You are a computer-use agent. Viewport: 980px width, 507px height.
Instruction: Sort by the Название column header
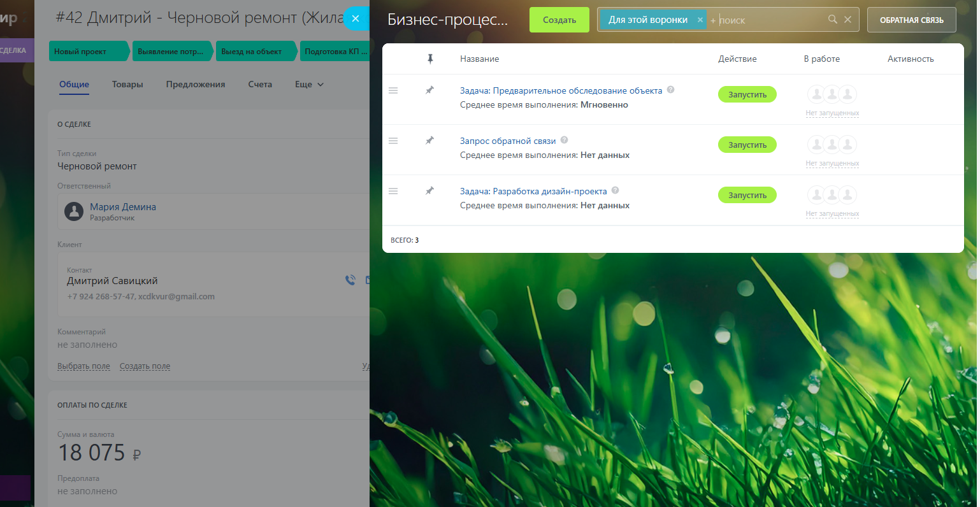[x=479, y=59]
